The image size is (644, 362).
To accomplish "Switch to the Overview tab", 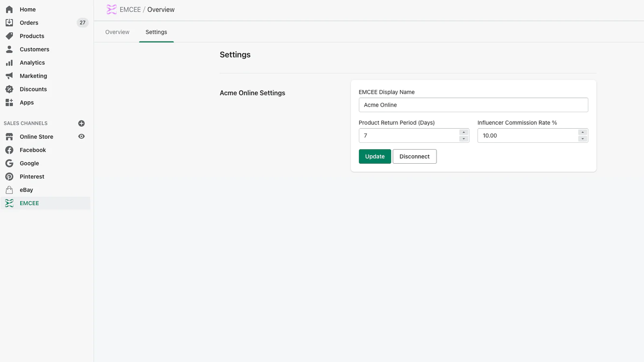I will point(117,32).
